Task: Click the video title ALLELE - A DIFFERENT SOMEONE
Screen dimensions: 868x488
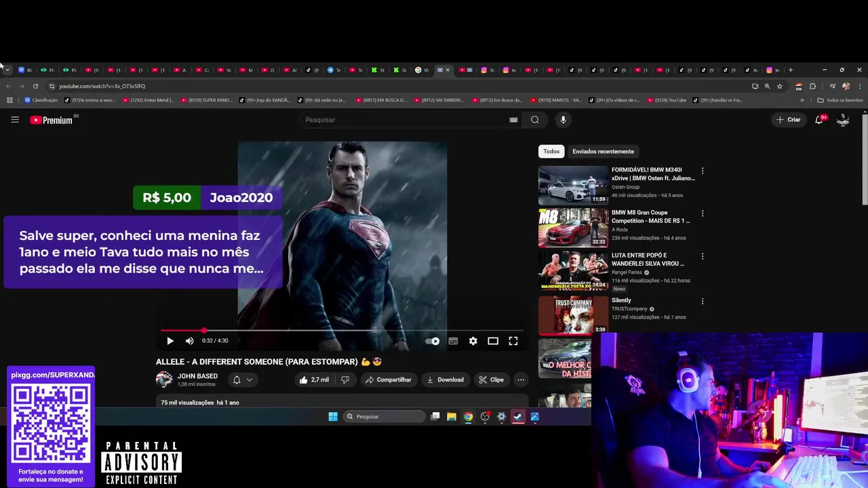Action: (x=269, y=362)
